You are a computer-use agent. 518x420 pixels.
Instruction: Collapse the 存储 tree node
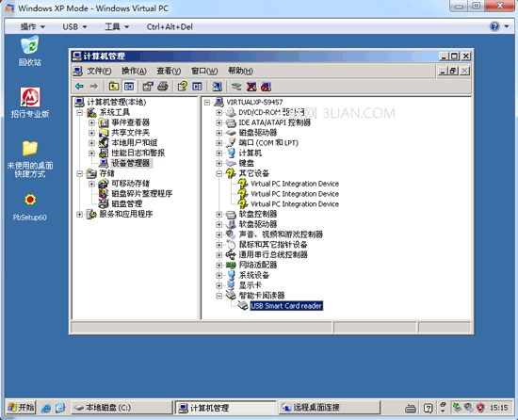coord(80,173)
